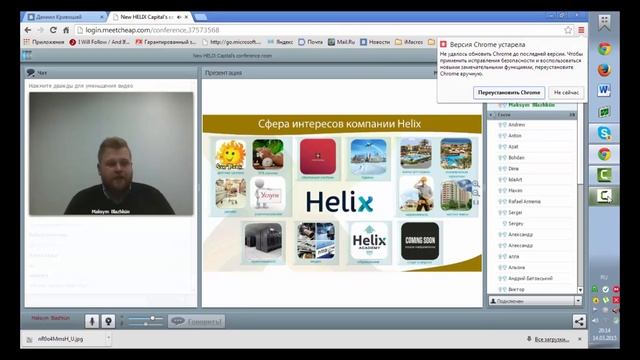Click scrollbar down arrow in participants list
Screen dimensions: 640x360
point(580,290)
